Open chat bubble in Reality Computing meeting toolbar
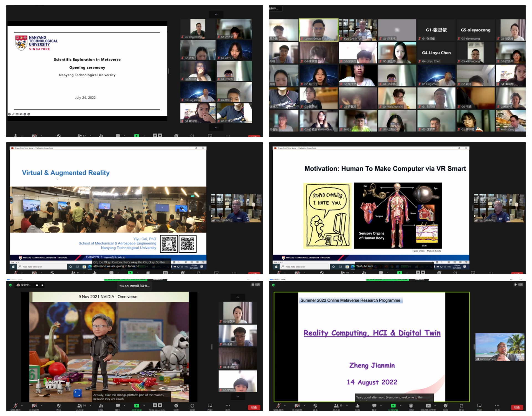The height and width of the screenshot is (416, 532). click(374, 406)
